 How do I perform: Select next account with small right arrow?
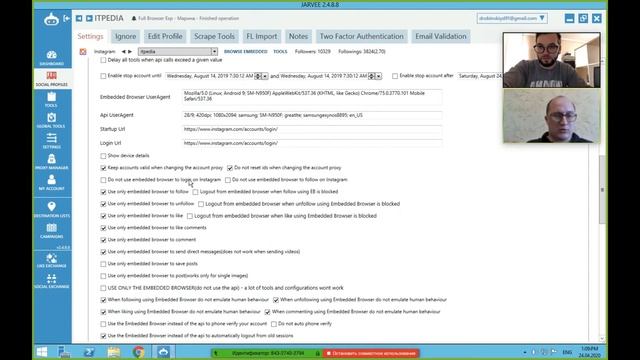130,51
